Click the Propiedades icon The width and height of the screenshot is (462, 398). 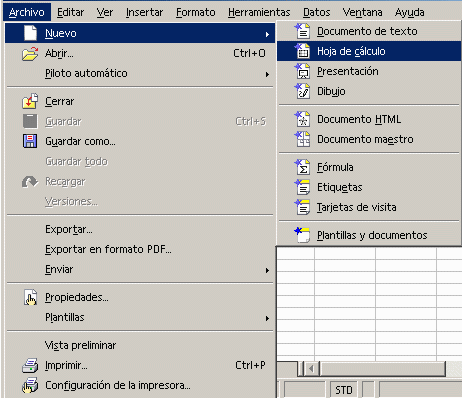tap(30, 297)
